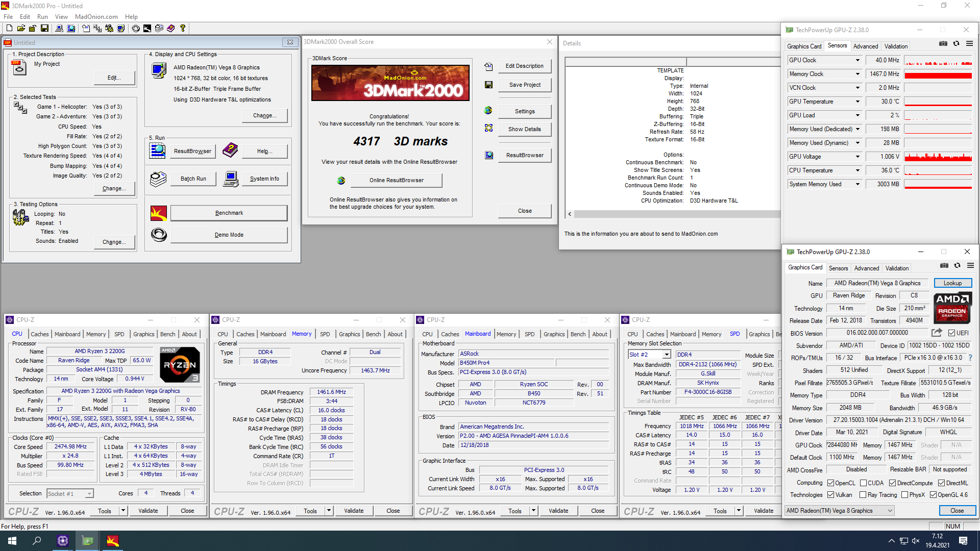The height and width of the screenshot is (551, 980).
Task: Click the Open project folder toolbar icon
Action: (x=21, y=29)
